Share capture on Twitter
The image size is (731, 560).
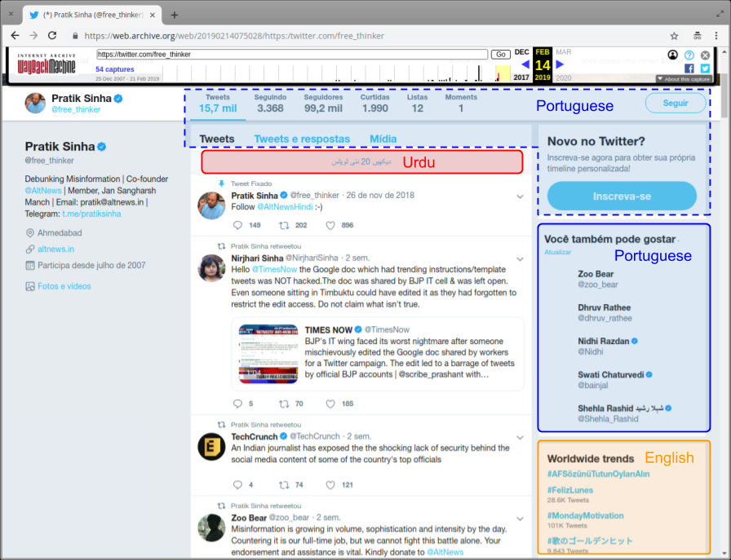706,68
